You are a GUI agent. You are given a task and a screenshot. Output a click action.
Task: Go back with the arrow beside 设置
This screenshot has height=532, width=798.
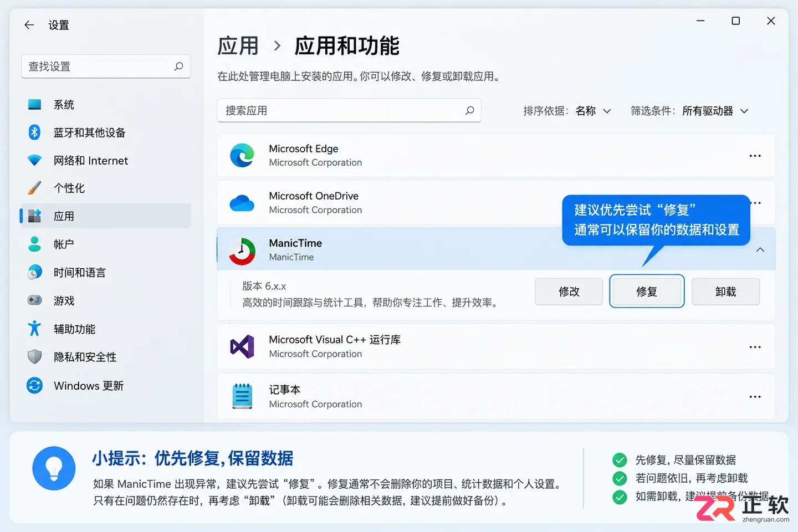pyautogui.click(x=29, y=25)
